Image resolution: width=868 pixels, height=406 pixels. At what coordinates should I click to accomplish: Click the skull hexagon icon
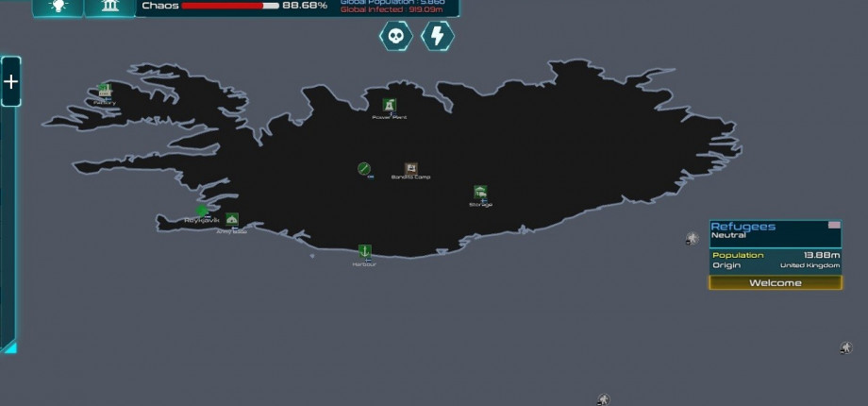coord(396,36)
